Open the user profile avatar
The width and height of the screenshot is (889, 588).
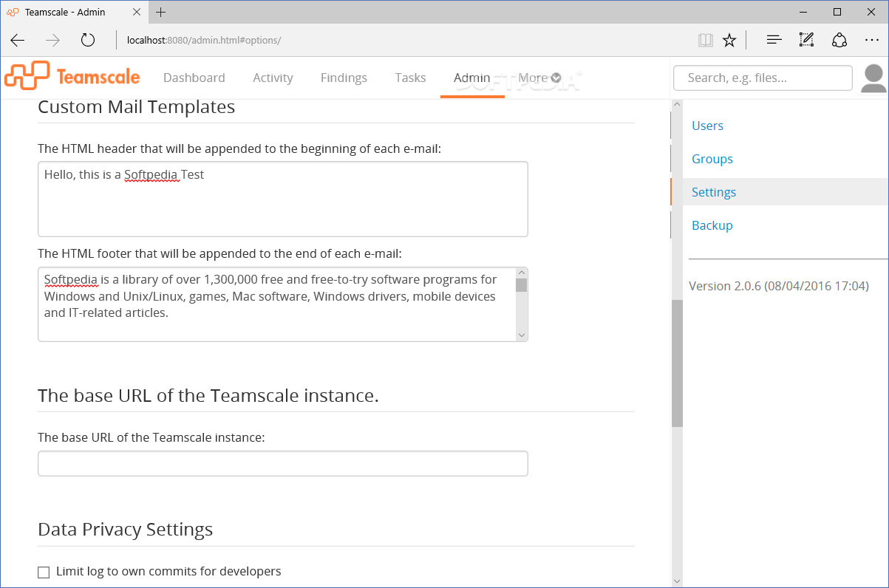[874, 78]
